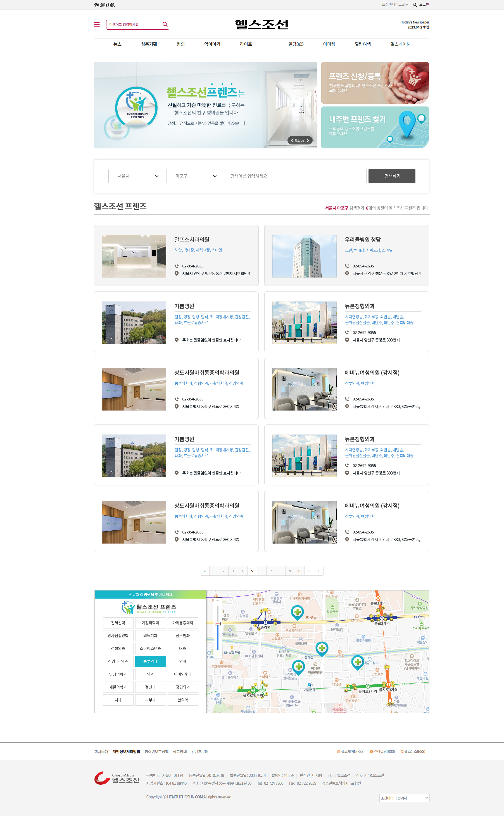Go to next banner slide arrow

pyautogui.click(x=308, y=140)
